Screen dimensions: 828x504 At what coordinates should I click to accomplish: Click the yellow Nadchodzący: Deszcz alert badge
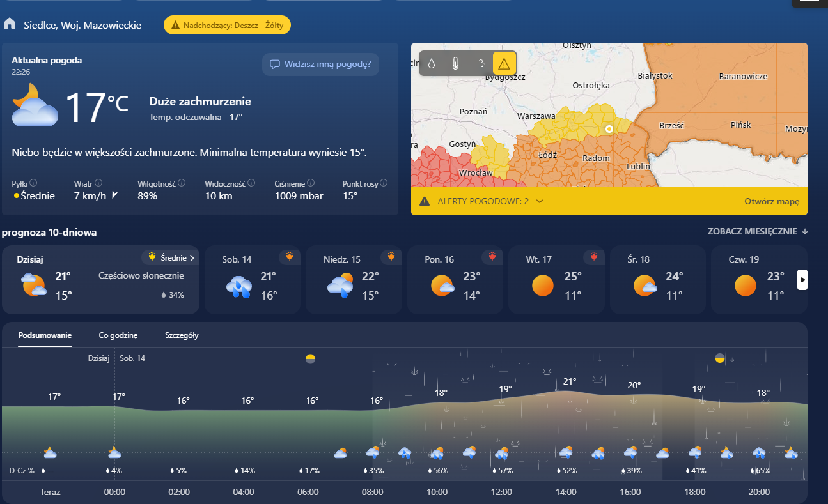(x=228, y=25)
